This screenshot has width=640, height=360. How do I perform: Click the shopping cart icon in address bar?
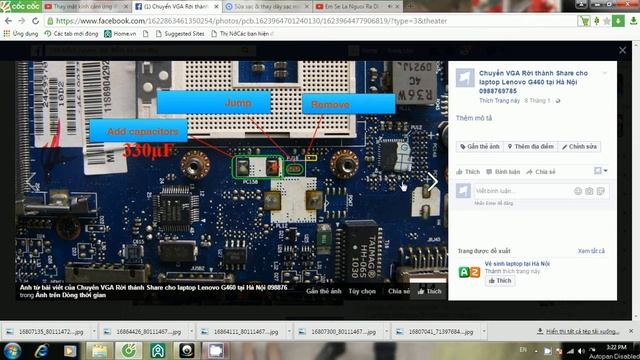click(584, 21)
